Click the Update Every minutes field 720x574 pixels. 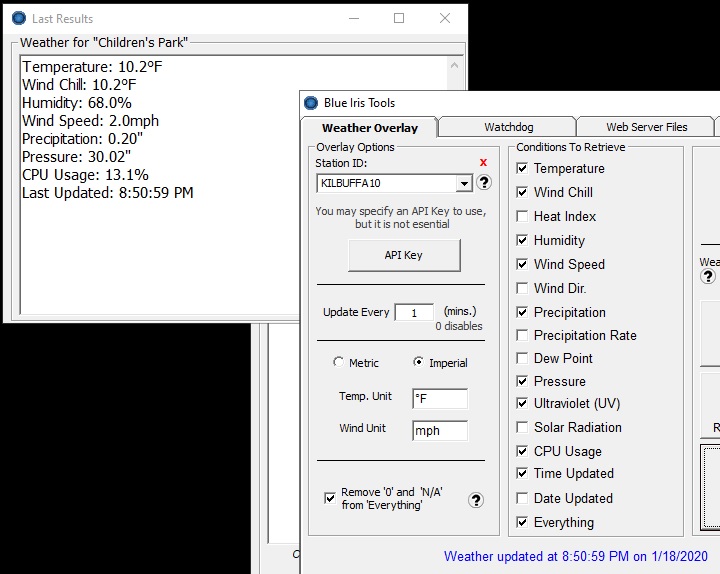pos(414,313)
